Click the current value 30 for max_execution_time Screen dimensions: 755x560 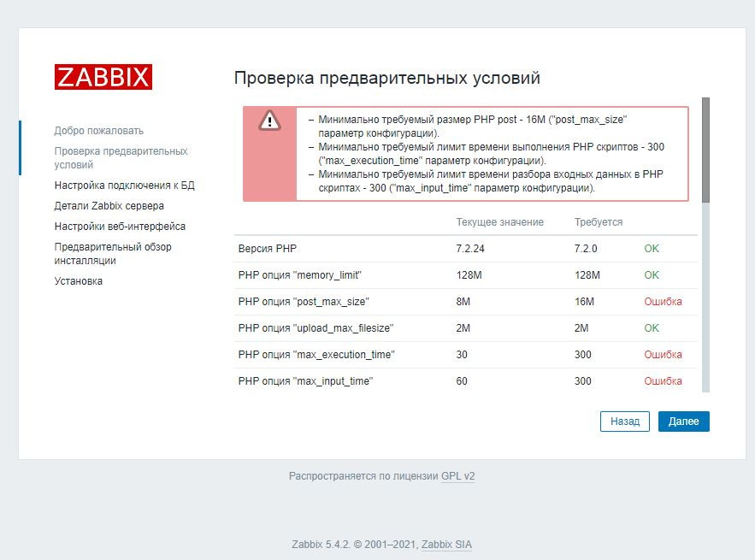tap(461, 355)
